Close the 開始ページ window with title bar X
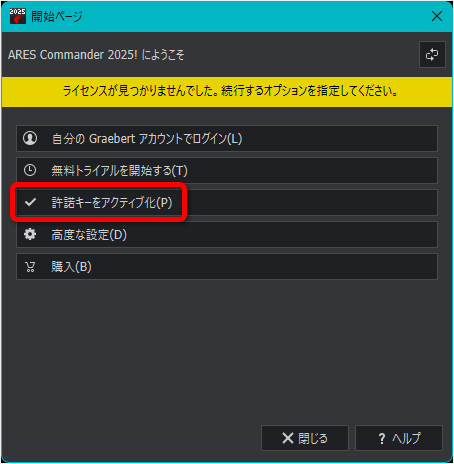The height and width of the screenshot is (464, 454). (437, 16)
